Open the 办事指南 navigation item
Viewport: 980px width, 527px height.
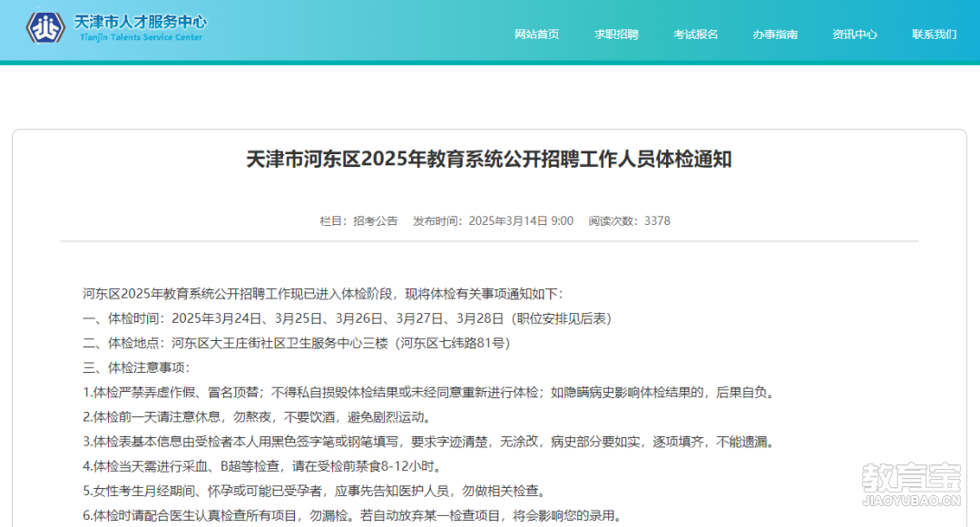pos(775,34)
